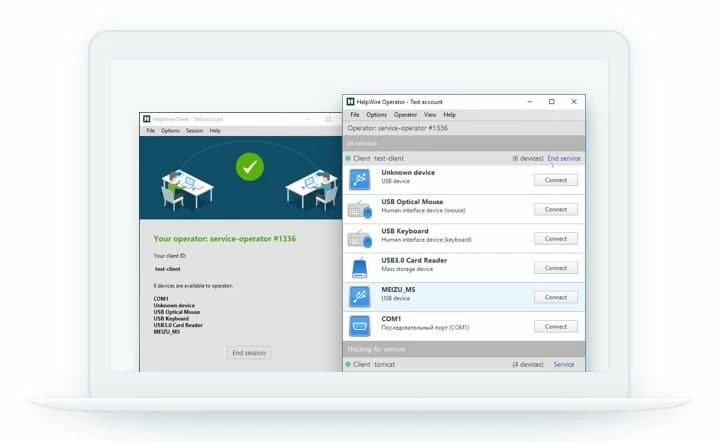
Task: Connect the USB3.0 Card Reader
Action: (x=556, y=268)
